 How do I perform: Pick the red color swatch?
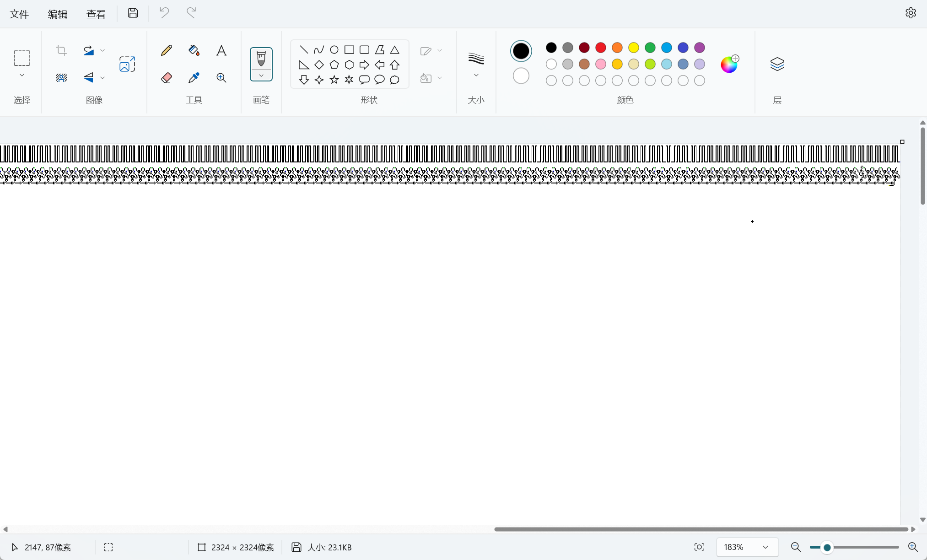click(x=600, y=48)
